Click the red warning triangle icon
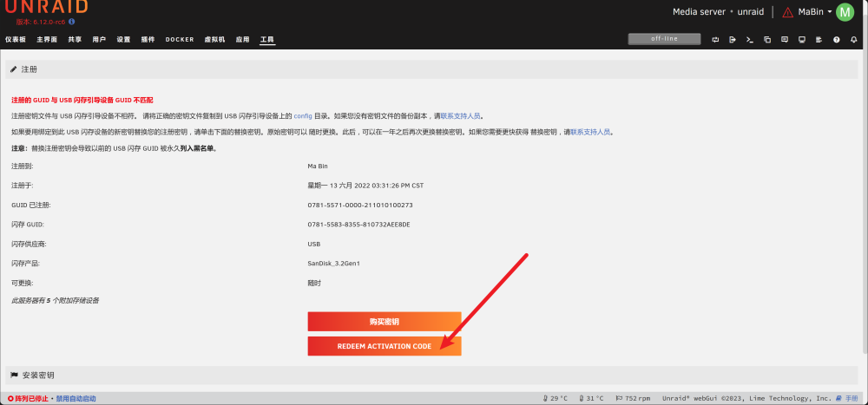868x405 pixels. (x=787, y=12)
